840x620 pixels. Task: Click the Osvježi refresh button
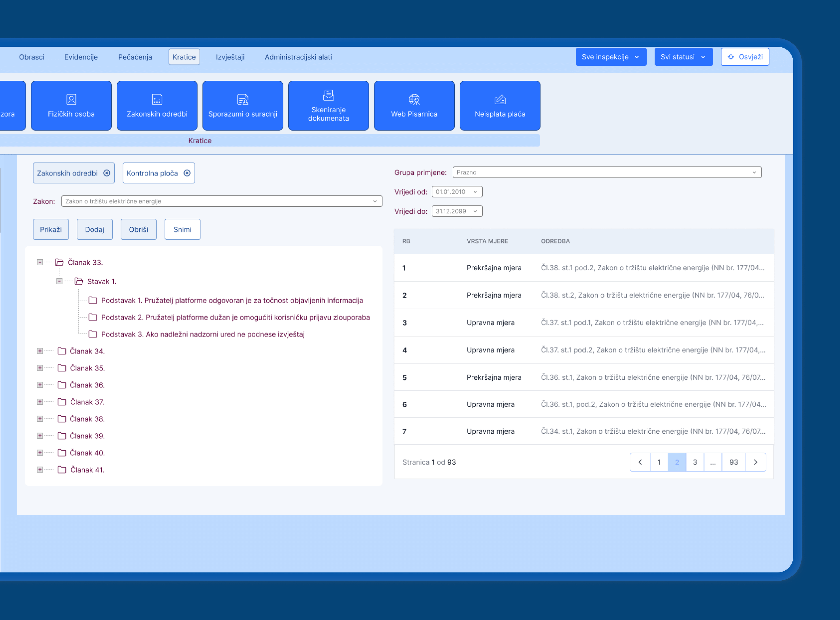click(x=745, y=57)
